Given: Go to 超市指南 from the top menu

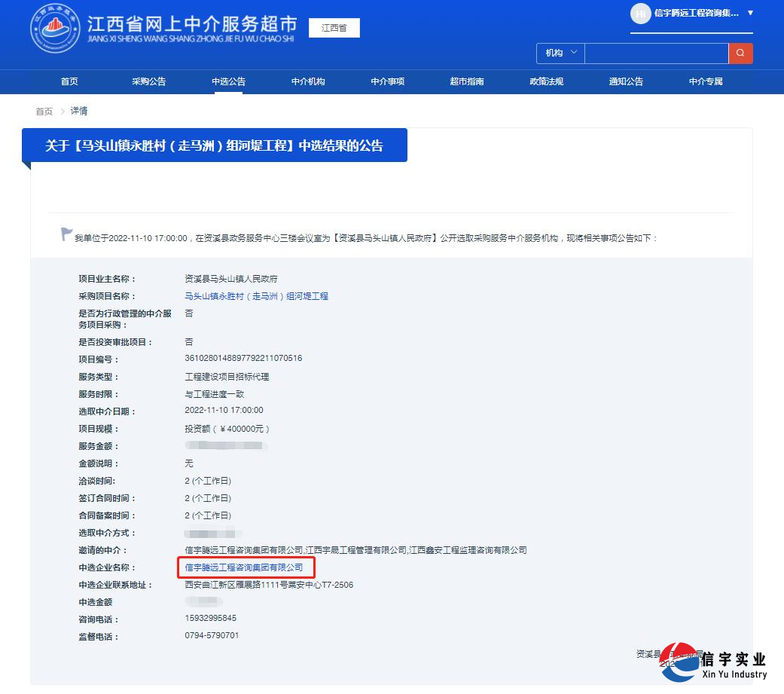Looking at the screenshot, I should pyautogui.click(x=466, y=81).
